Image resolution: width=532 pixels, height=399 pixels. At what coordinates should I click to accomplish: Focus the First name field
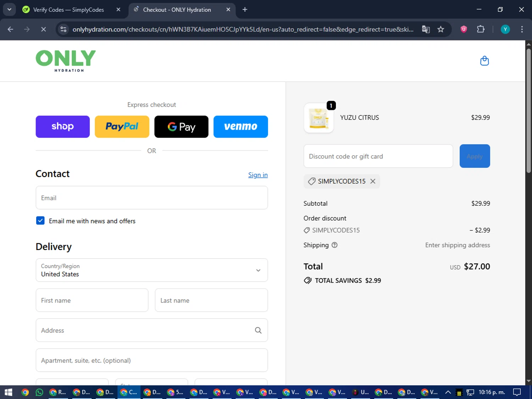pyautogui.click(x=92, y=300)
